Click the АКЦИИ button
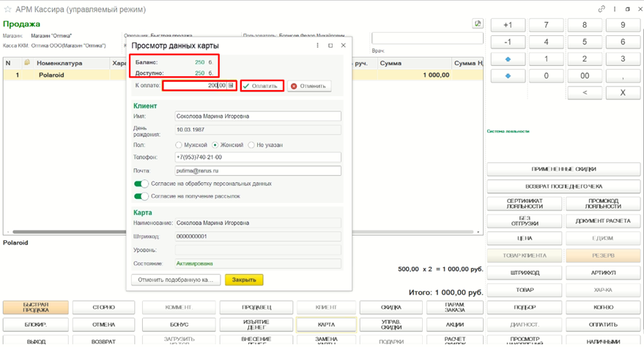The height and width of the screenshot is (347, 644). click(x=455, y=324)
